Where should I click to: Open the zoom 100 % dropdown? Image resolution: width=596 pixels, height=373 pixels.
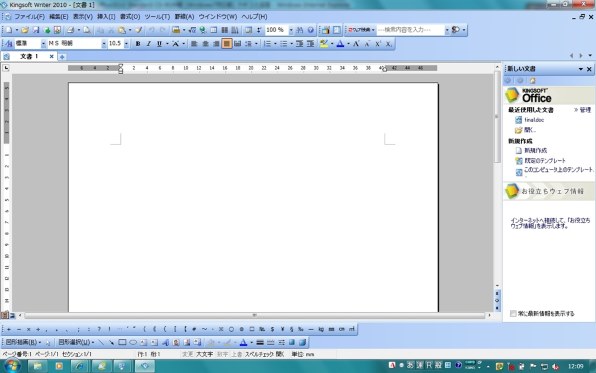point(291,30)
